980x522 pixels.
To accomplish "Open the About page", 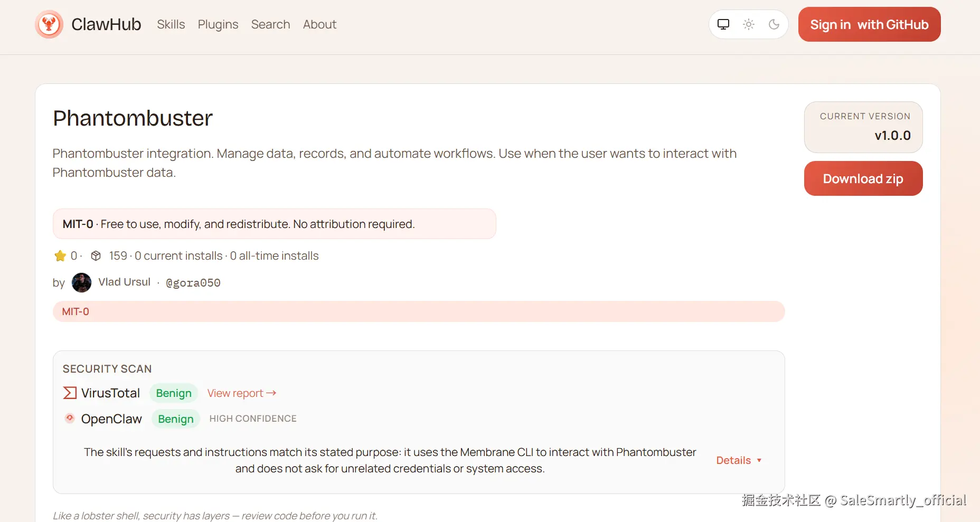I will tap(319, 24).
